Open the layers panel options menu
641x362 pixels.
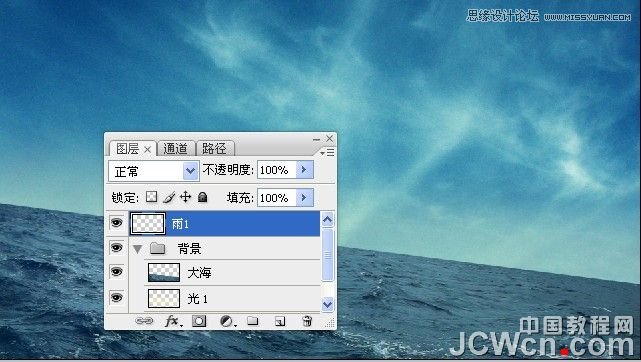[327, 152]
